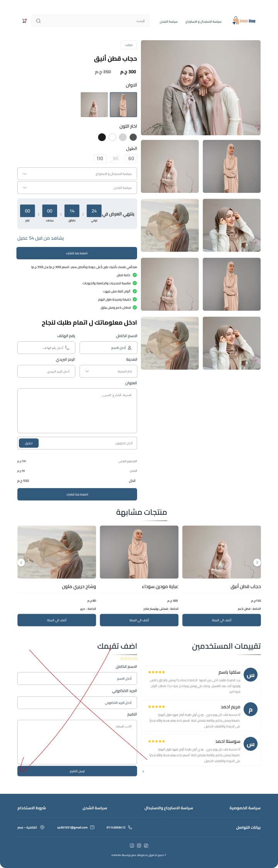Click the Online Shop logo
The image size is (278, 868).
244,21
